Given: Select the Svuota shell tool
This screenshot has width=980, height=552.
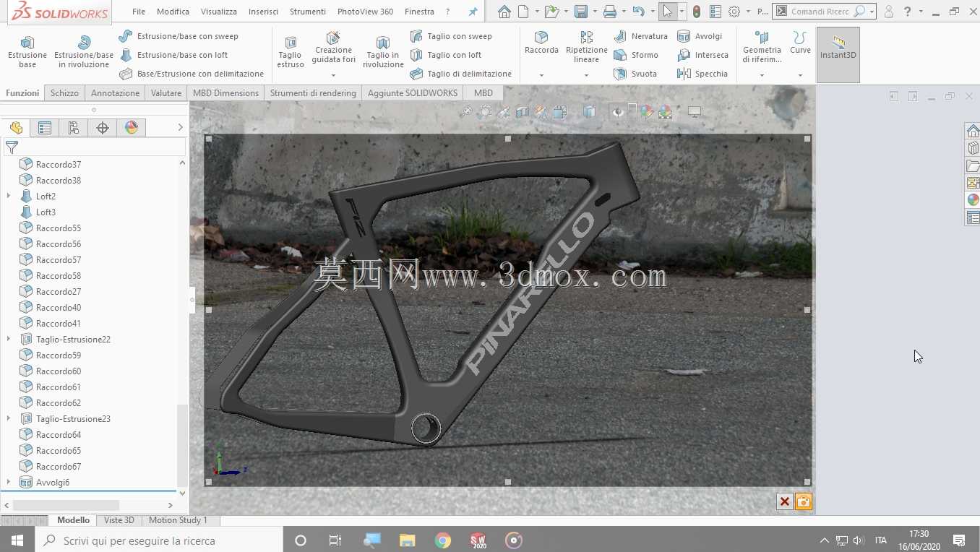Looking at the screenshot, I should pos(635,74).
